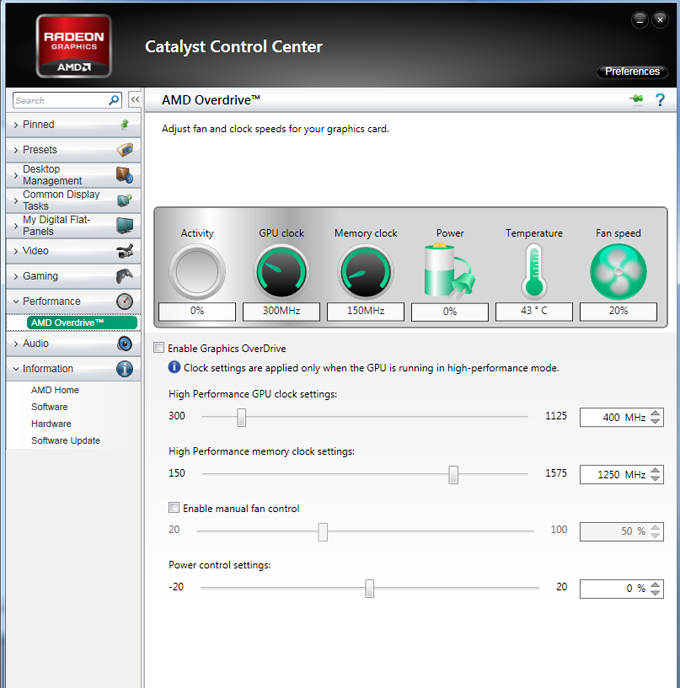Viewport: 680px width, 688px height.
Task: Open Software Update under Information
Action: [65, 441]
